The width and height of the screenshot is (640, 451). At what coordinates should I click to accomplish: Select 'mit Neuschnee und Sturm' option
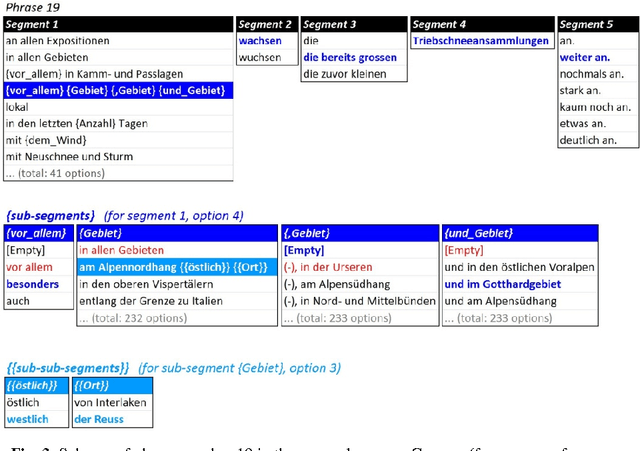(x=69, y=156)
